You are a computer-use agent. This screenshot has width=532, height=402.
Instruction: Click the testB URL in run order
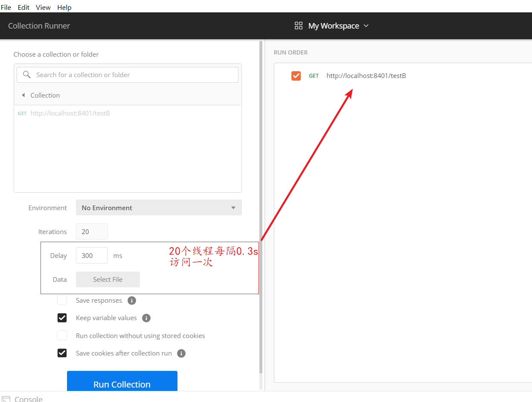tap(366, 75)
